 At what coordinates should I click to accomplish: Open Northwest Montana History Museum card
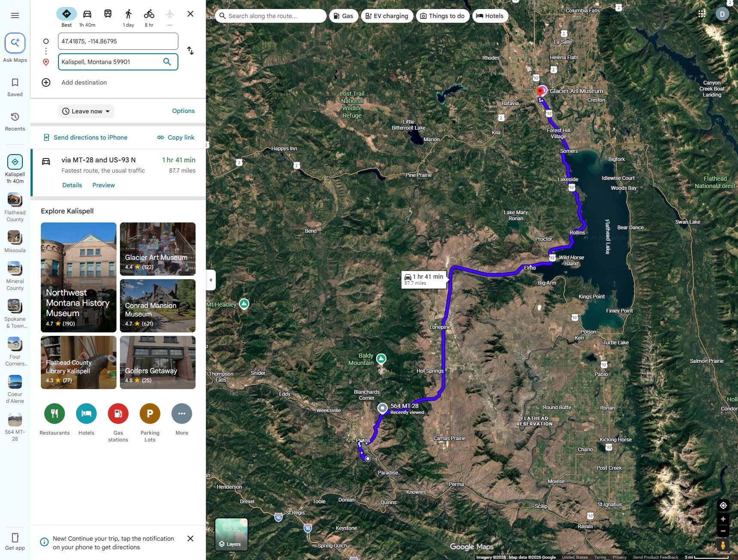click(79, 277)
